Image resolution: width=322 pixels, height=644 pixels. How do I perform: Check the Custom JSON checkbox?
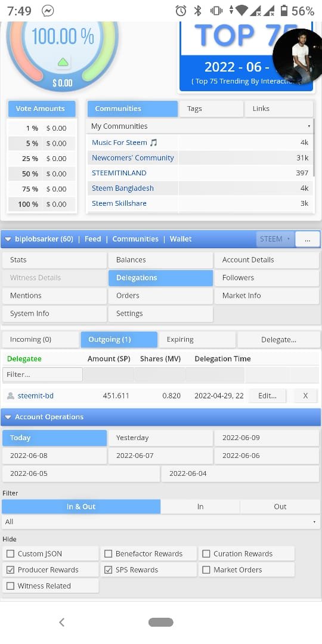click(10, 553)
